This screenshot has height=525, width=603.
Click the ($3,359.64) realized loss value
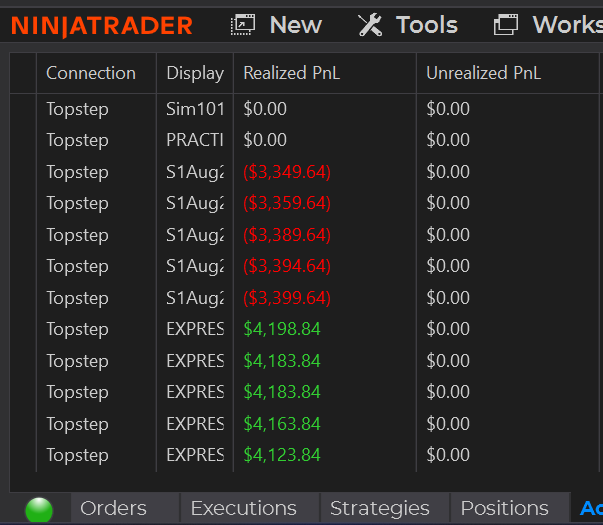pyautogui.click(x=287, y=203)
